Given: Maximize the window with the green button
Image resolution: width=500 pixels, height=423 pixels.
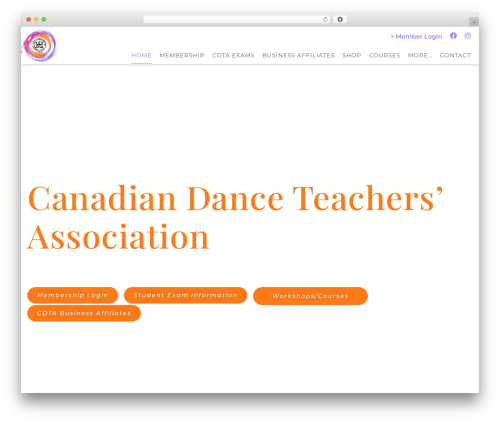Looking at the screenshot, I should 44,20.
